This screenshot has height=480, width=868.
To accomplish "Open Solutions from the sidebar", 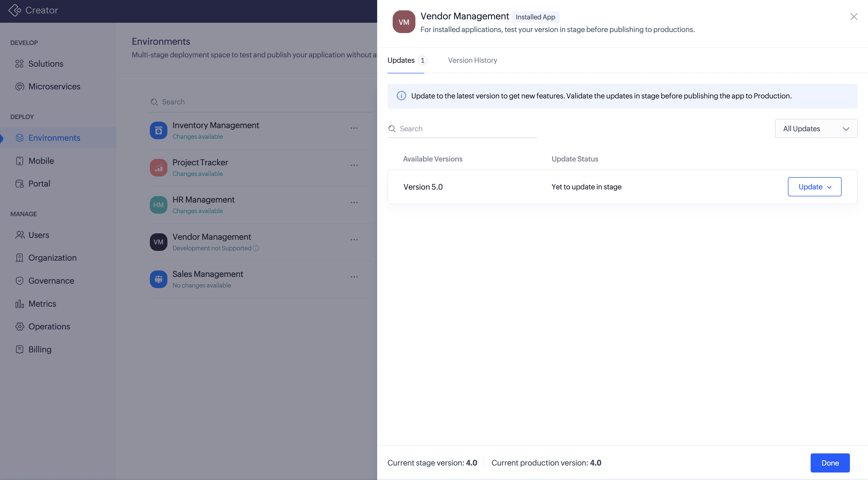I will (45, 64).
